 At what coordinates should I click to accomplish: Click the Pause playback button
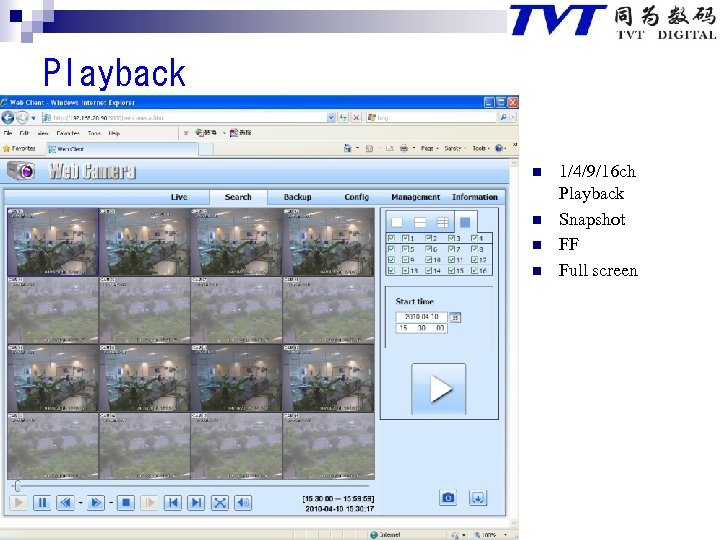pyautogui.click(x=42, y=503)
